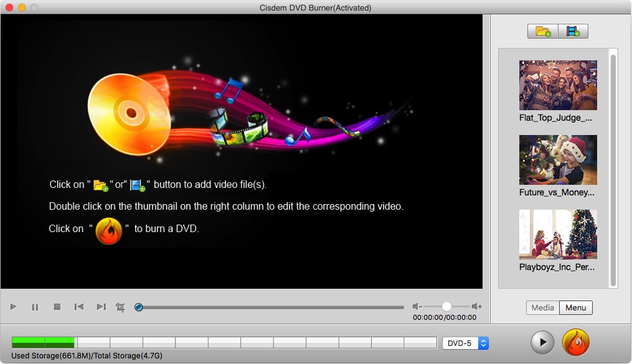The width and height of the screenshot is (632, 364).
Task: Click the add folder button
Action: click(543, 31)
